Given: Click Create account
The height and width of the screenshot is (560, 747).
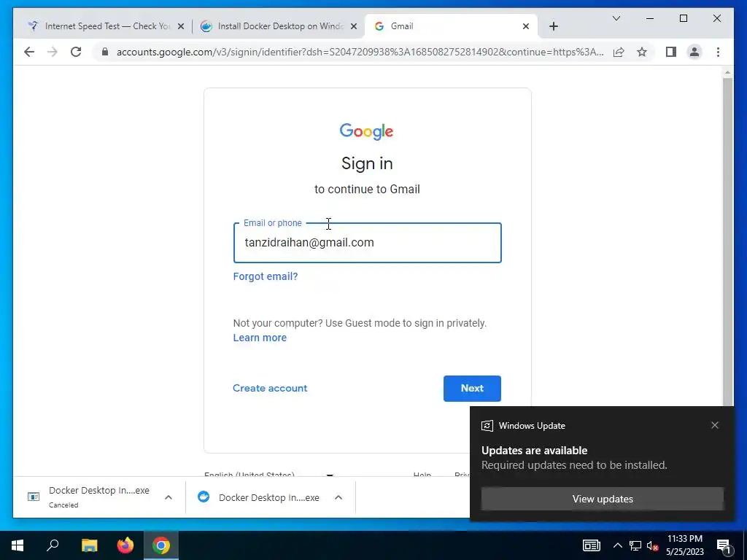Looking at the screenshot, I should coord(270,388).
